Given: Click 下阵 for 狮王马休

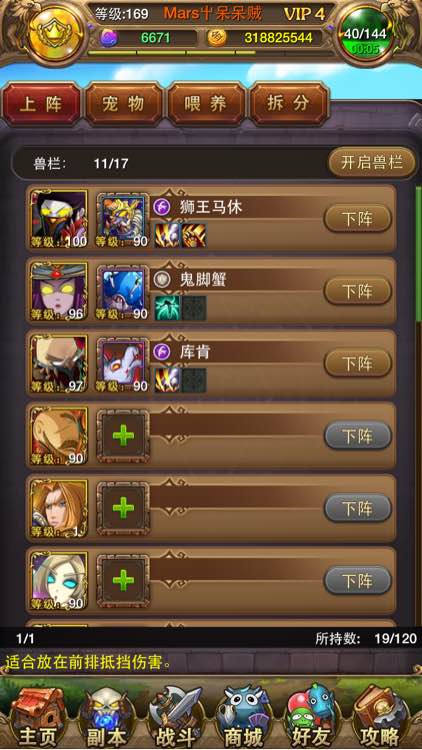Looking at the screenshot, I should [358, 219].
